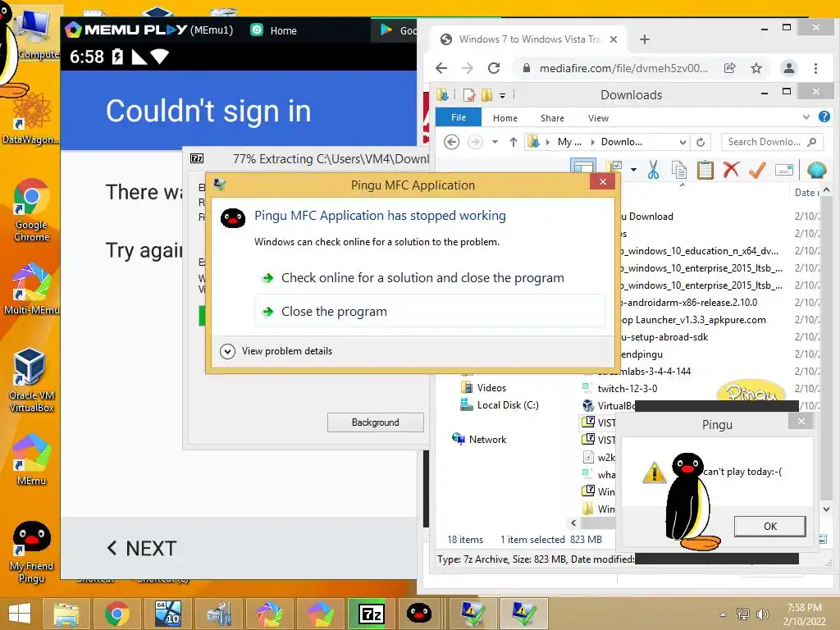Show hidden tray icons arrow
The width and height of the screenshot is (840, 630).
(723, 614)
